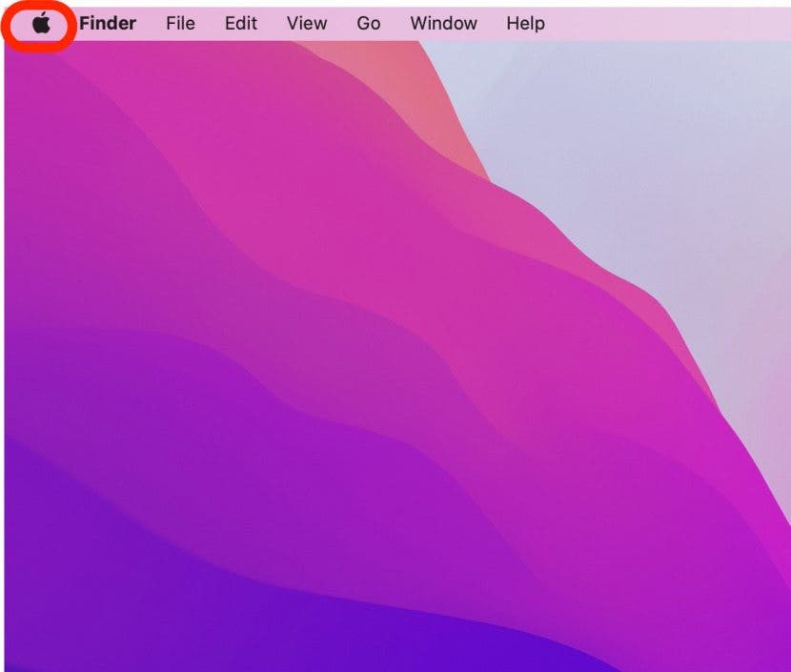This screenshot has height=672, width=791.
Task: Click the bold Finder label in menu bar
Action: 107,24
